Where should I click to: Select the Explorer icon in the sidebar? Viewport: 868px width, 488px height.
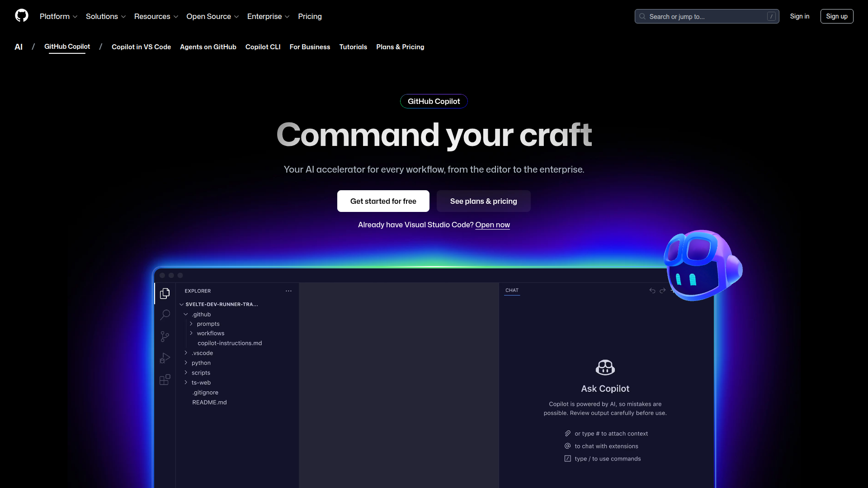(x=165, y=293)
